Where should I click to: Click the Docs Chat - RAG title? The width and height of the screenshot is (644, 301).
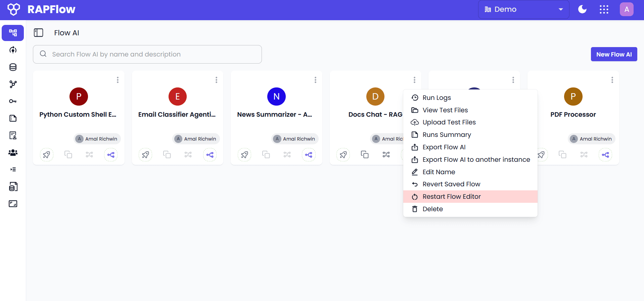pos(375,115)
